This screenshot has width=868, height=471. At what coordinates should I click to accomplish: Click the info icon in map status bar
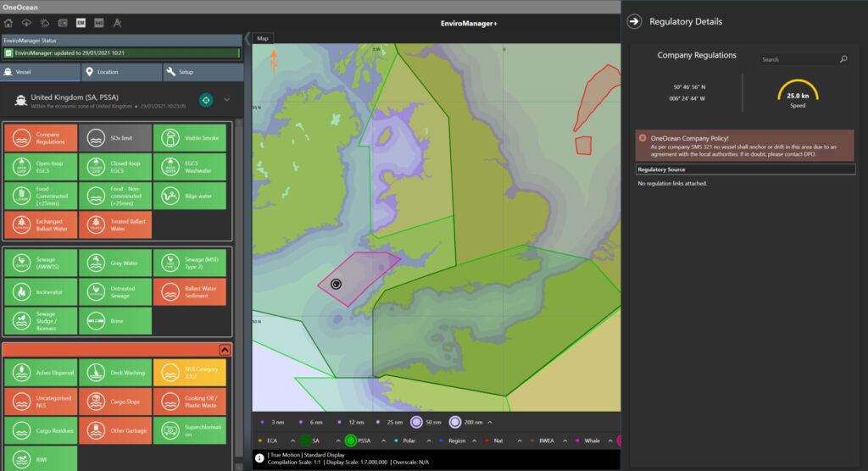(259, 458)
